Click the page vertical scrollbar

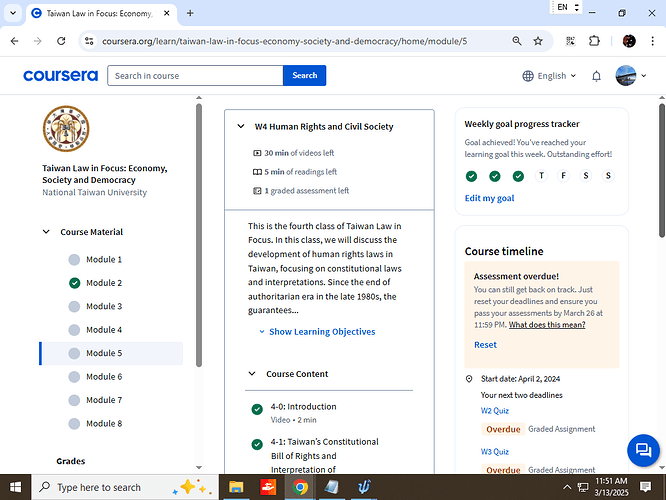point(662,170)
